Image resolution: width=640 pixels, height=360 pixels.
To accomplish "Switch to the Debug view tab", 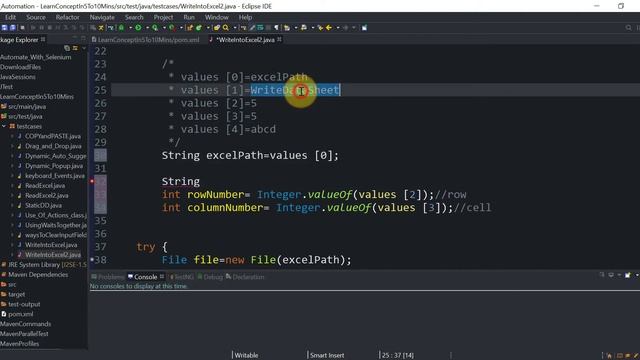I will (x=210, y=277).
